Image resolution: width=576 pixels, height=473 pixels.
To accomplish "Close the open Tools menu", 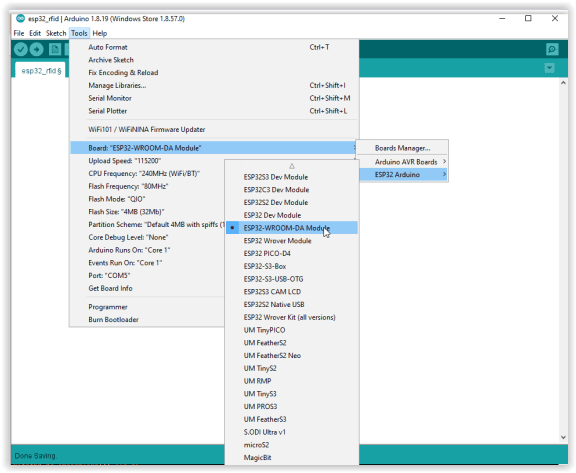I will click(79, 33).
